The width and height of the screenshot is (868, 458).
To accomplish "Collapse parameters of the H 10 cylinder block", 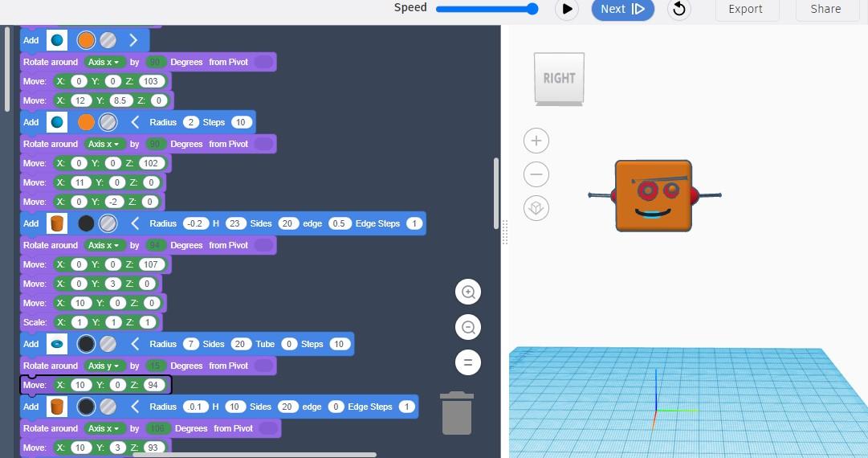I will 135,407.
